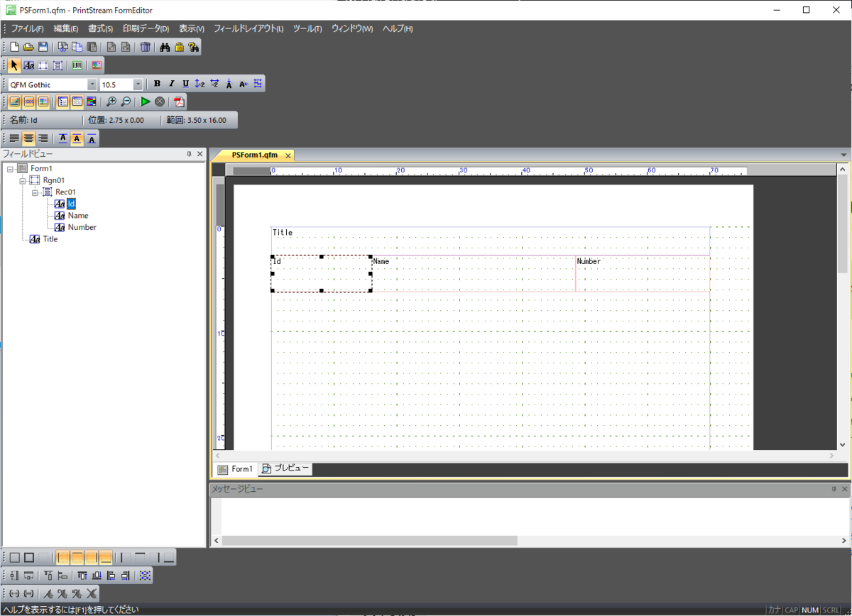852x616 pixels.
Task: Toggle underline formatting
Action: 185,84
